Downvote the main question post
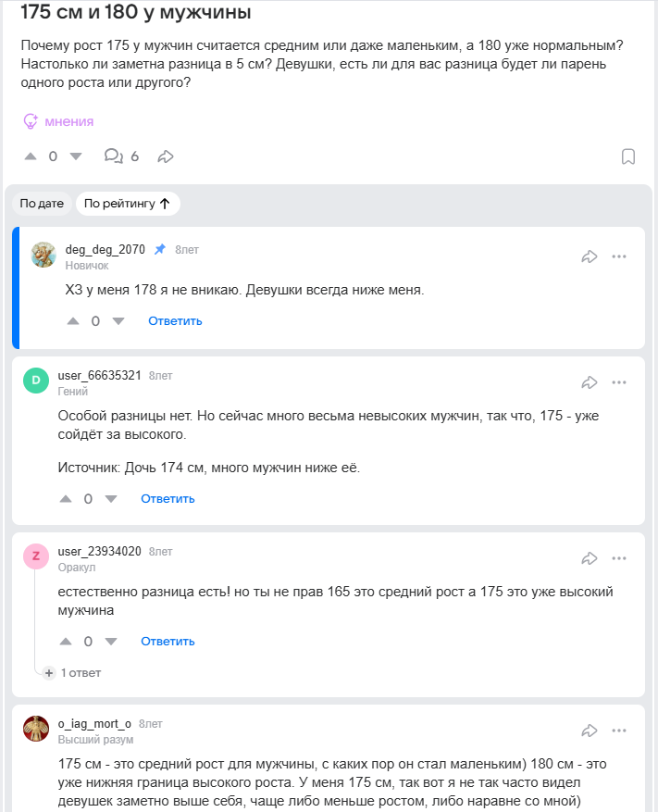Viewport: 658px width, 812px height. 76,156
